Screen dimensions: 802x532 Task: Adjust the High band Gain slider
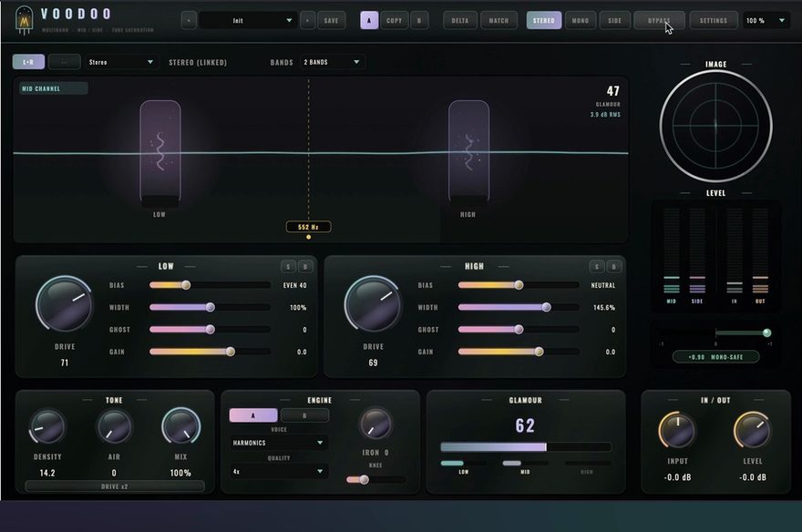(x=519, y=352)
